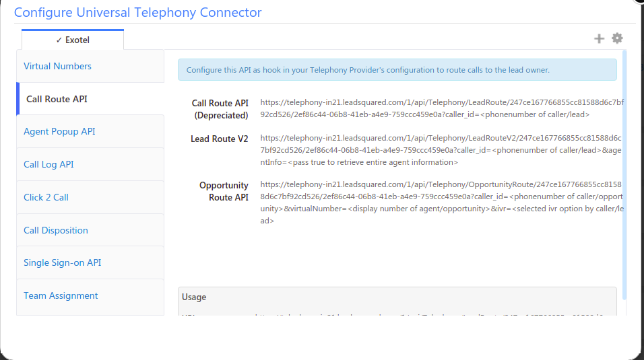Click Configure Universal Telephony Connector title
644x360 pixels.
137,12
